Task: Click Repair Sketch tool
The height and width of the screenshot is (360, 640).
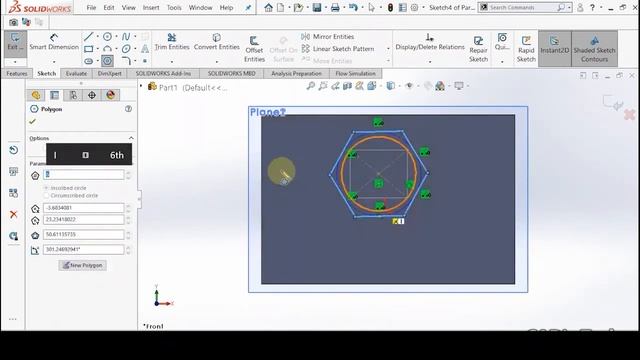Action: pyautogui.click(x=478, y=49)
